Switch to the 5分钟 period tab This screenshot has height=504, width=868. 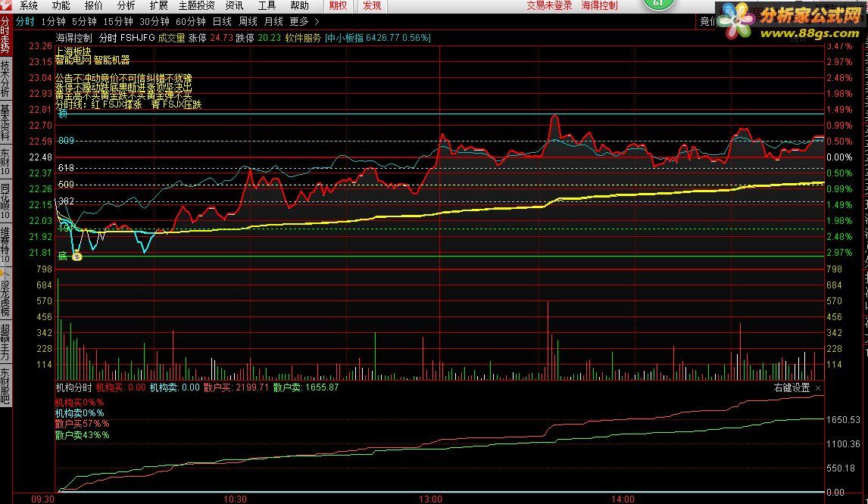coord(84,21)
